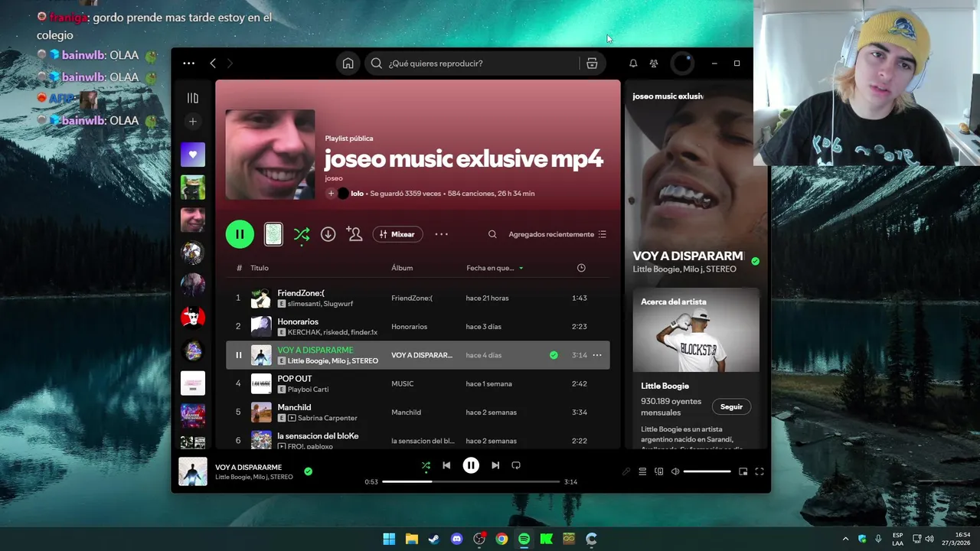Image resolution: width=980 pixels, height=551 pixels.
Task: Sort by Título column header
Action: click(260, 268)
